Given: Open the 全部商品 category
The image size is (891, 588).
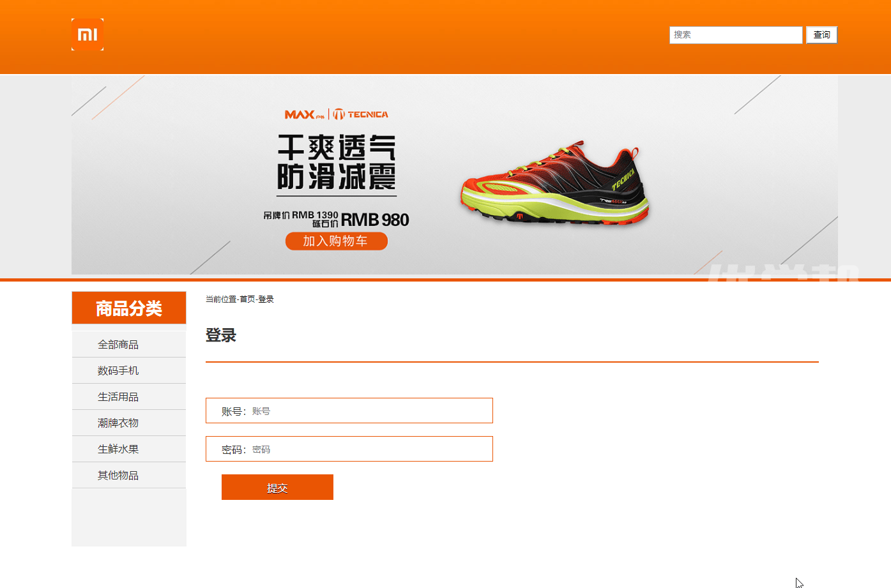Looking at the screenshot, I should point(118,345).
